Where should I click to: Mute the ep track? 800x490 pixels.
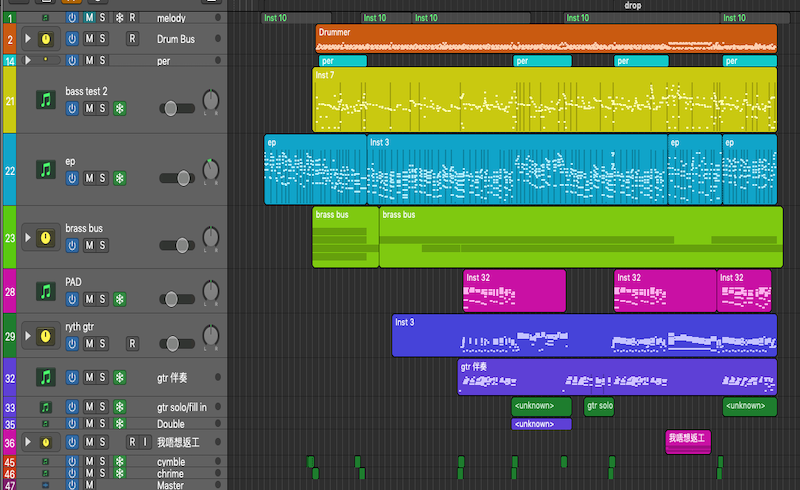[x=89, y=178]
